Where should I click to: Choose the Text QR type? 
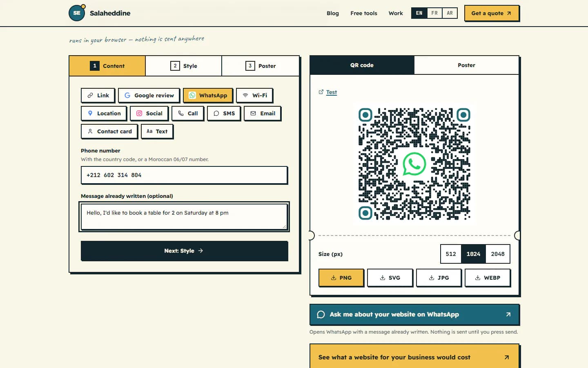click(x=157, y=131)
